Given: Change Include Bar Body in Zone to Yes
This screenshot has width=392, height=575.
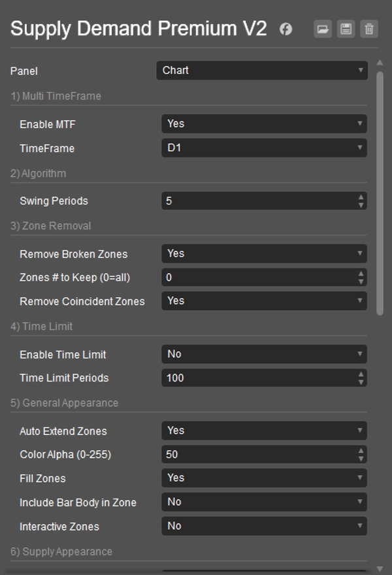Looking at the screenshot, I should [x=263, y=502].
